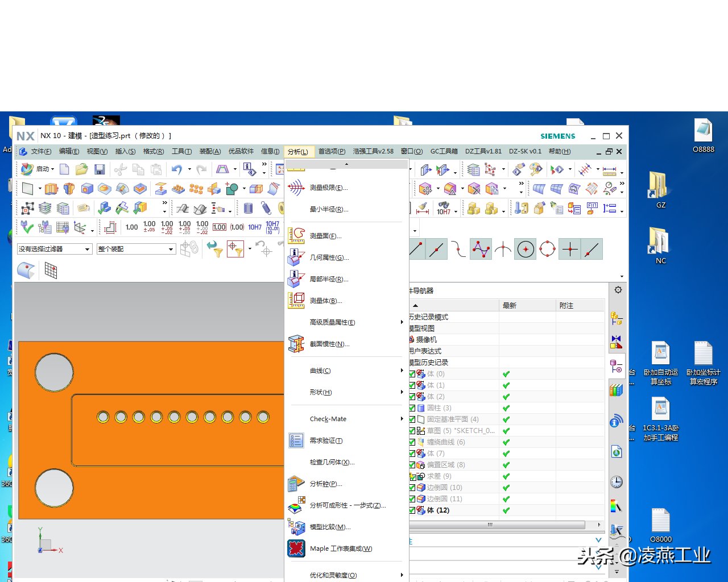
Task: Select the cylindrical spring icon
Action: tap(248, 208)
